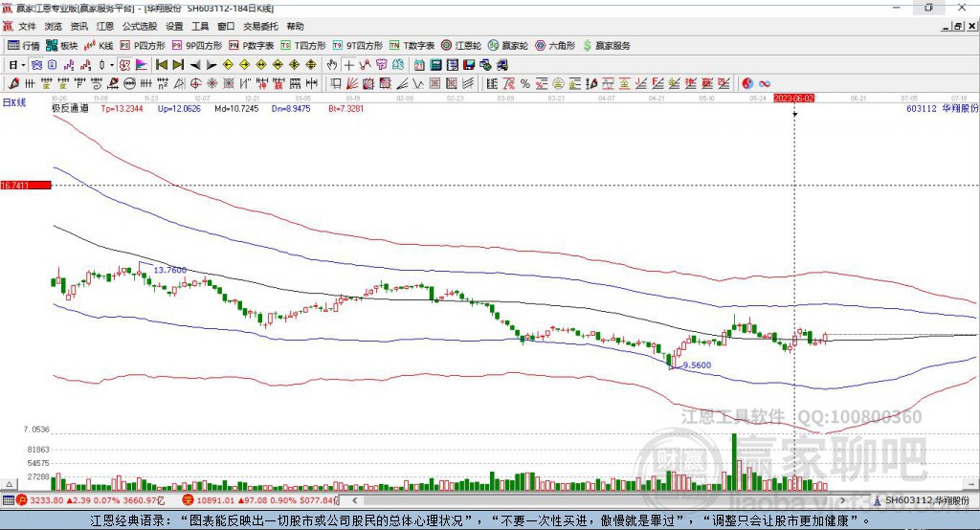Image resolution: width=980 pixels, height=530 pixels.
Task: Click the red 16.7411 price marker
Action: pyautogui.click(x=26, y=185)
